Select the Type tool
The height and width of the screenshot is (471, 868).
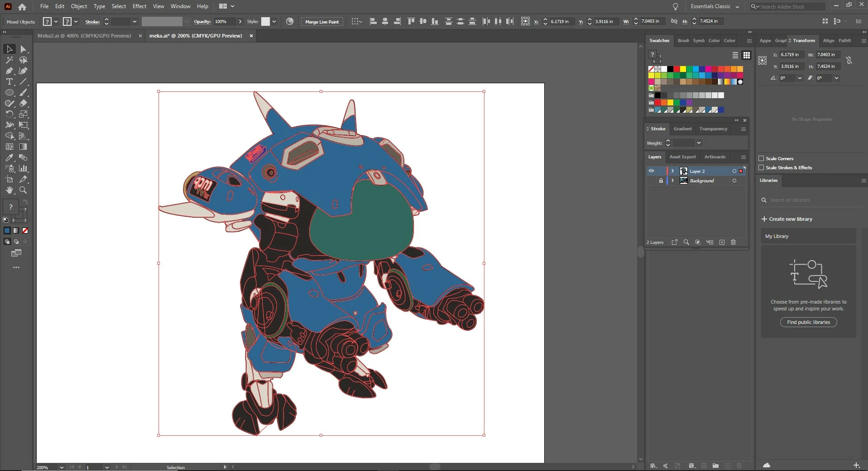tap(9, 81)
